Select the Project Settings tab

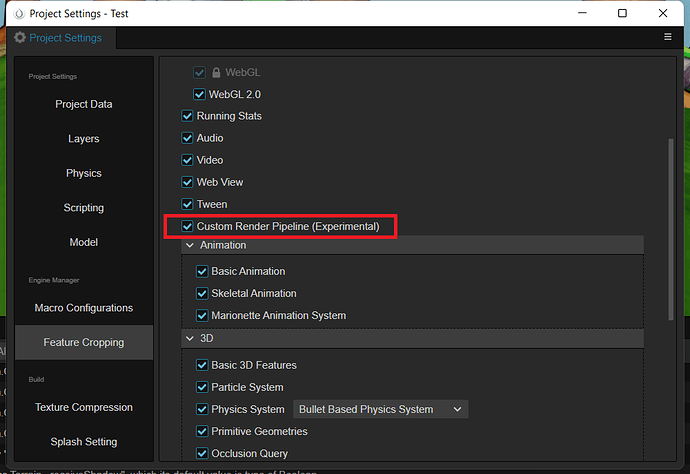click(61, 38)
